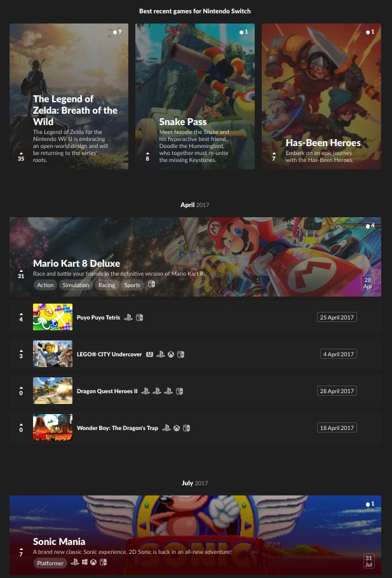Open the Sonic Mania title link
This screenshot has height=578, width=392.
(x=59, y=542)
